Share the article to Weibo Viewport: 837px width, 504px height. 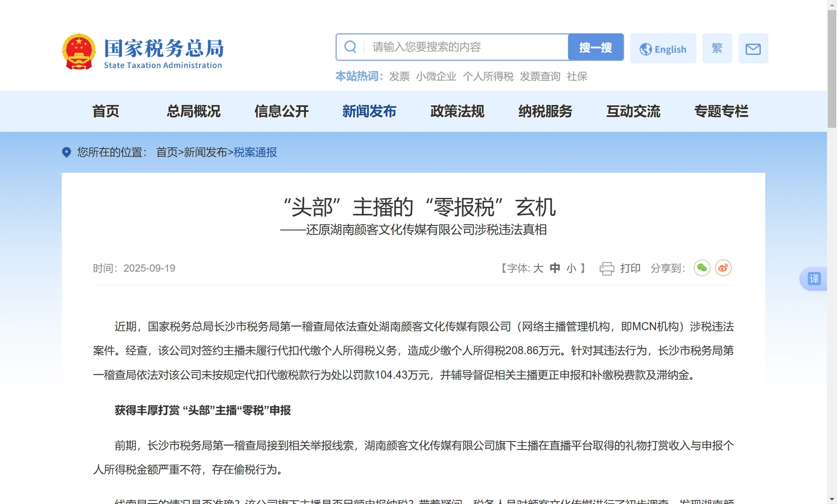pos(723,267)
